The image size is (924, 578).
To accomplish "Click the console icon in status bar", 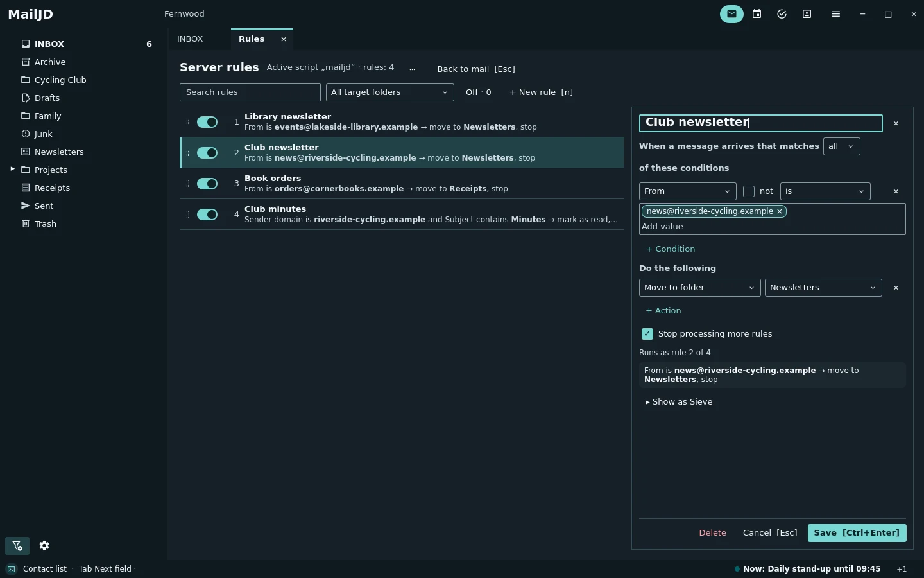I will tap(12, 569).
